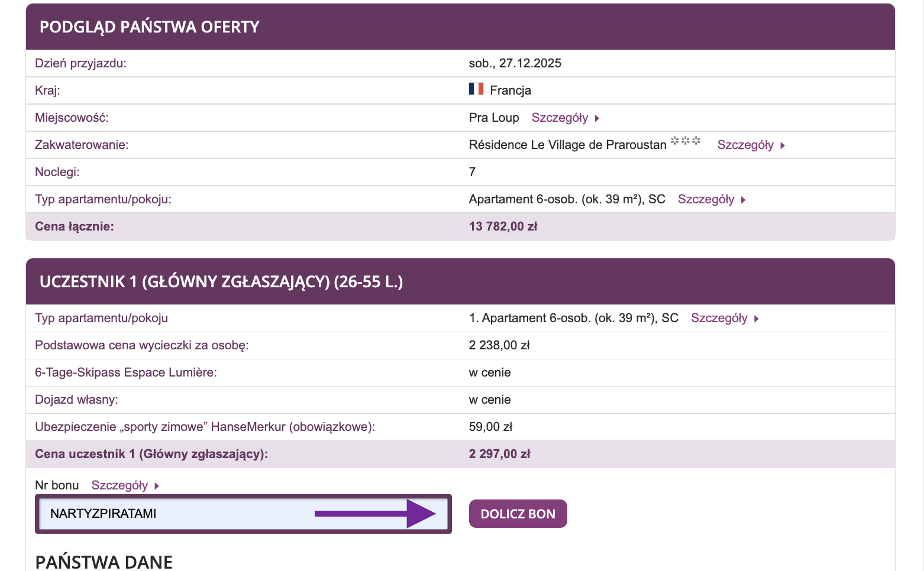This screenshot has height=571, width=924.
Task: Click the French flag icon next to Francja
Action: pyautogui.click(x=476, y=89)
